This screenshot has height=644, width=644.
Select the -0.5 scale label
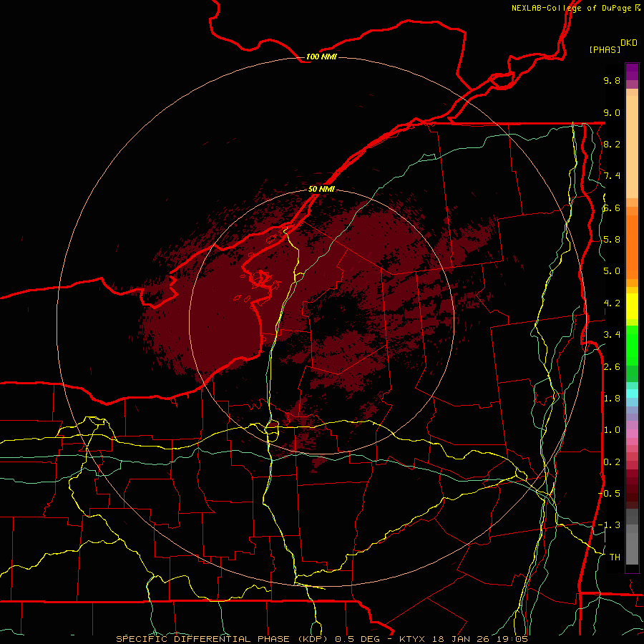(609, 494)
